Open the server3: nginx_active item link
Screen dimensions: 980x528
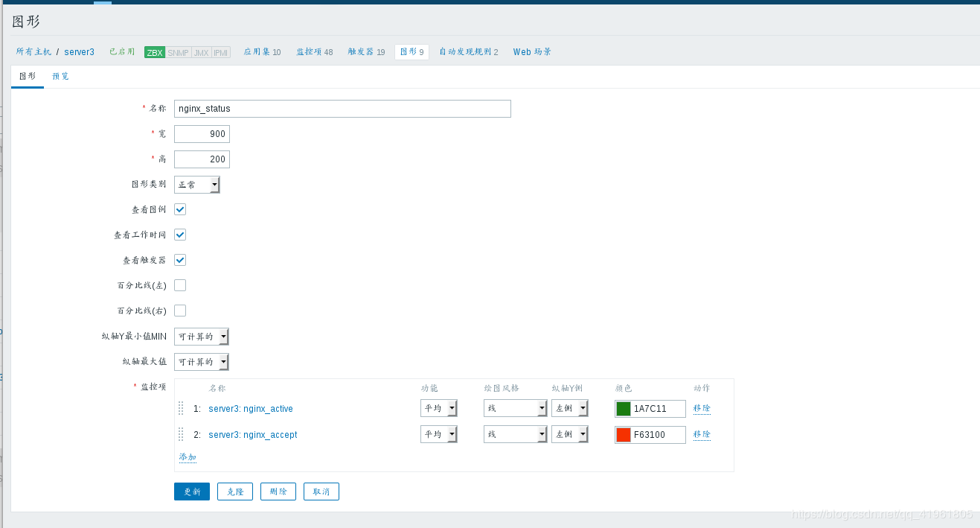tap(251, 409)
